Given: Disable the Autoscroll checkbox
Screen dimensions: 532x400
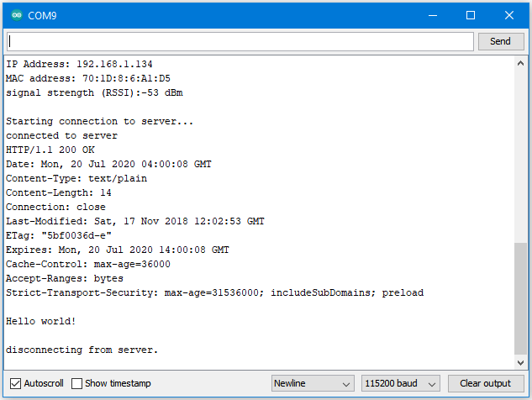Looking at the screenshot, I should pos(15,383).
